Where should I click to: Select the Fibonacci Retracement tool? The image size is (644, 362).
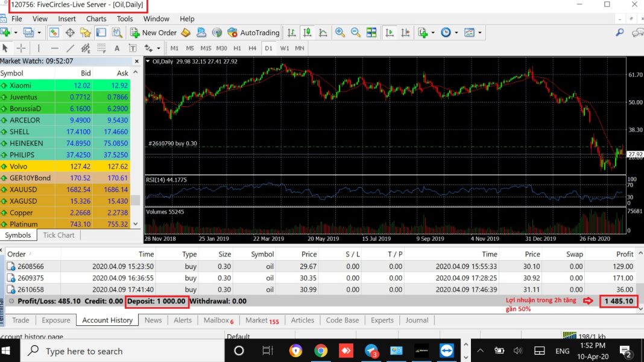pos(101,48)
